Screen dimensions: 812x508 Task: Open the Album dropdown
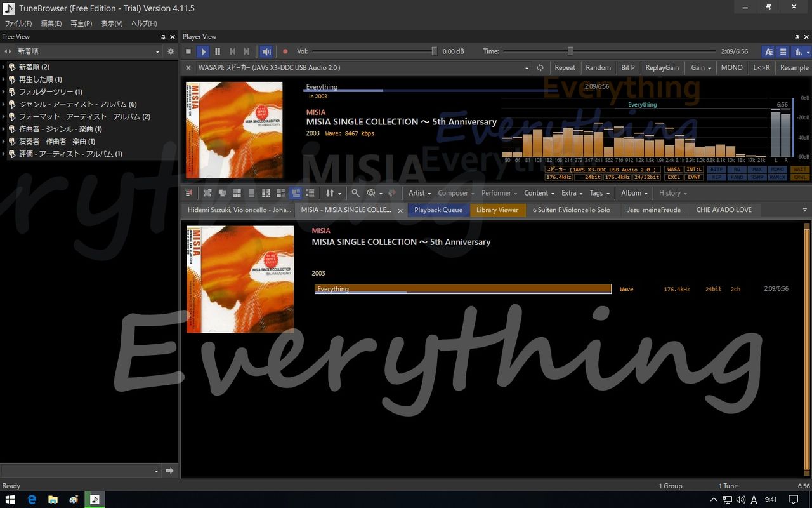[x=634, y=193]
